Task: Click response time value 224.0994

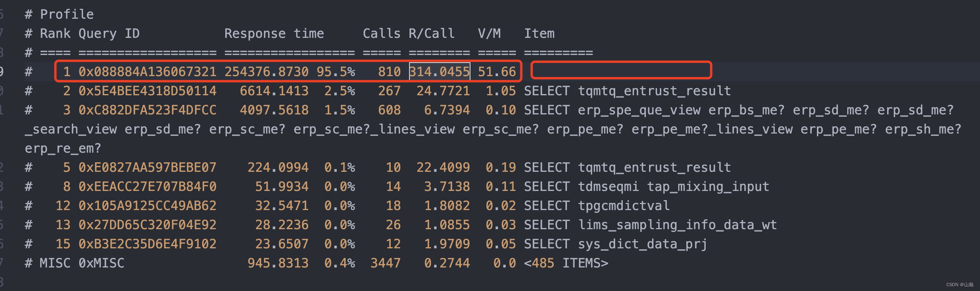Action: [x=278, y=167]
